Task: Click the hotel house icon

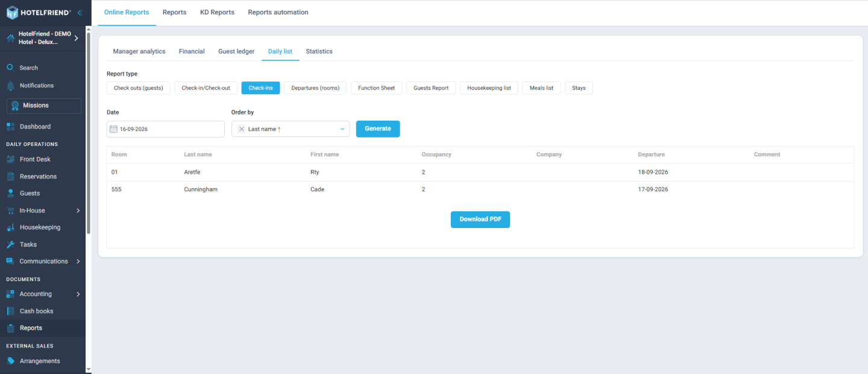Action: (x=10, y=39)
